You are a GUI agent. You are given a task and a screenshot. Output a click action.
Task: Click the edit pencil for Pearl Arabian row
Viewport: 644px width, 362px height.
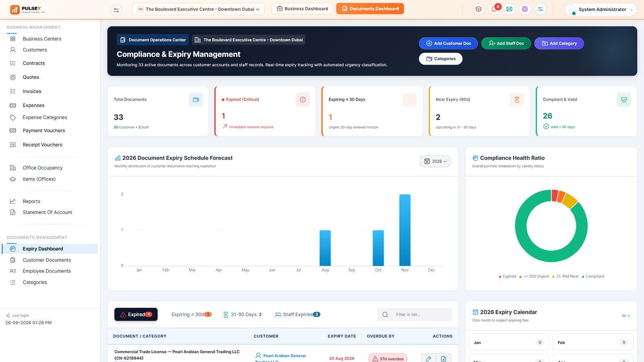pyautogui.click(x=429, y=358)
